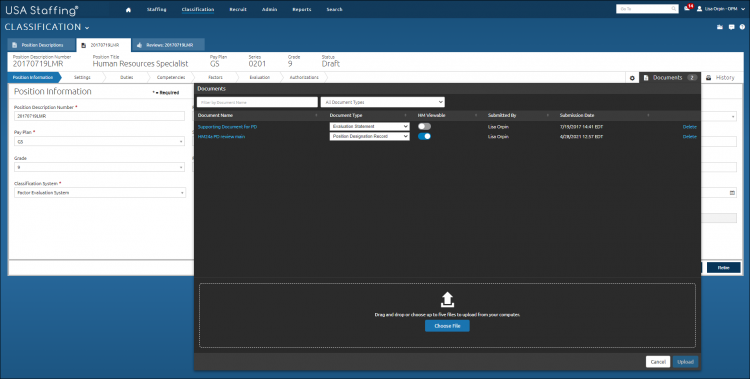Image resolution: width=750 pixels, height=379 pixels.
Task: Go to the Competencies step
Action: pyautogui.click(x=171, y=78)
